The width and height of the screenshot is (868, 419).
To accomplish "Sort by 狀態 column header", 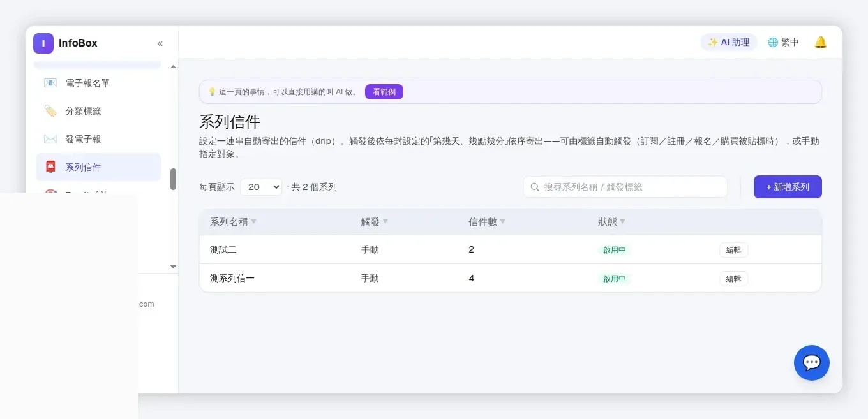I will [611, 222].
